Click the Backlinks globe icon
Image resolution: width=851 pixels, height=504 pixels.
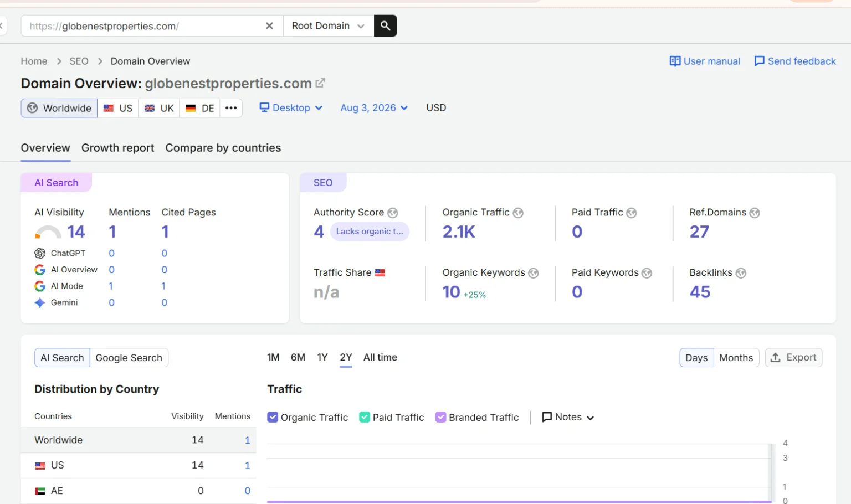(x=741, y=273)
